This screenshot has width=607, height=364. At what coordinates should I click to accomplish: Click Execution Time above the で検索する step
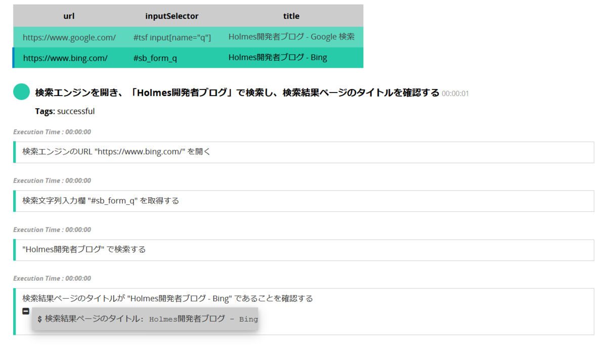click(x=52, y=230)
